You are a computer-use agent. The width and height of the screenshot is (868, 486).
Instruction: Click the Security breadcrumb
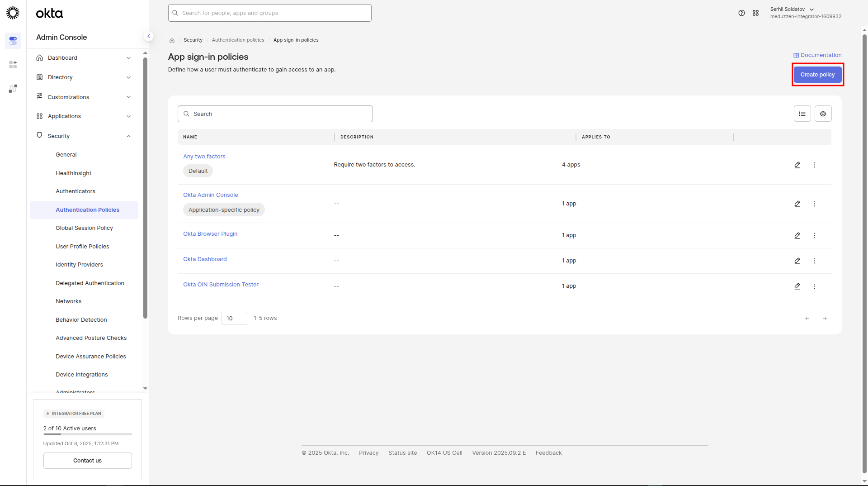(193, 40)
